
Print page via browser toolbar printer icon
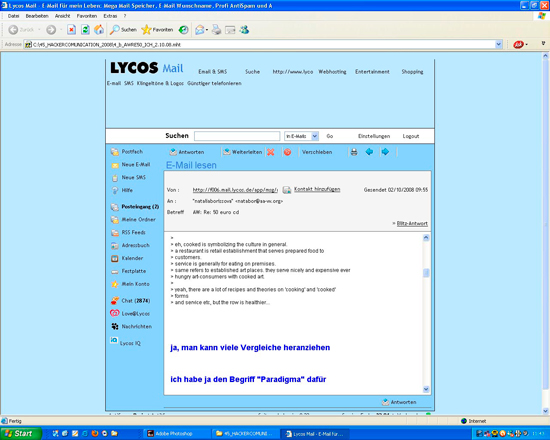216,30
